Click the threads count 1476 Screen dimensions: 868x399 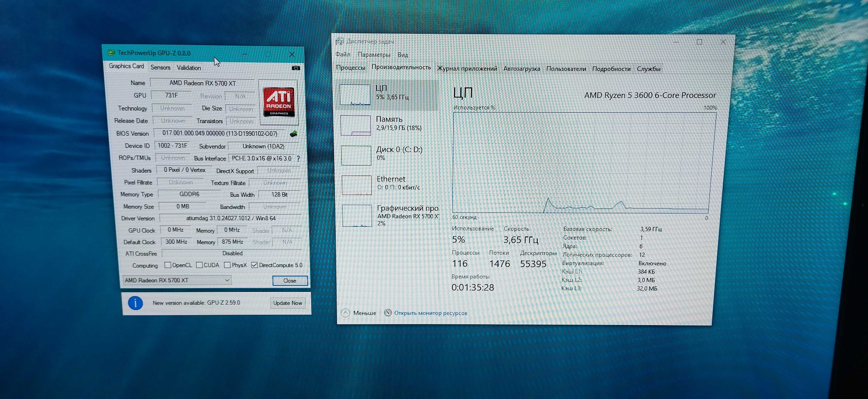pos(499,264)
